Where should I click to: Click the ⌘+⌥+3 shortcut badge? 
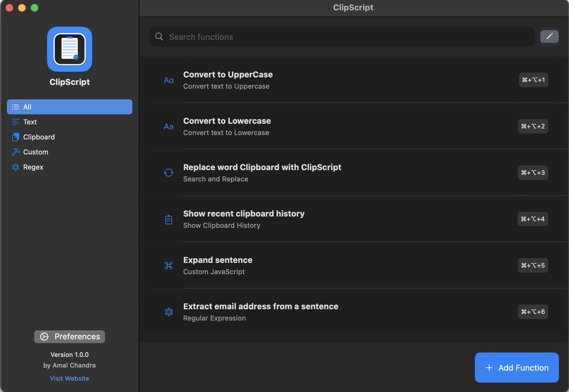533,173
